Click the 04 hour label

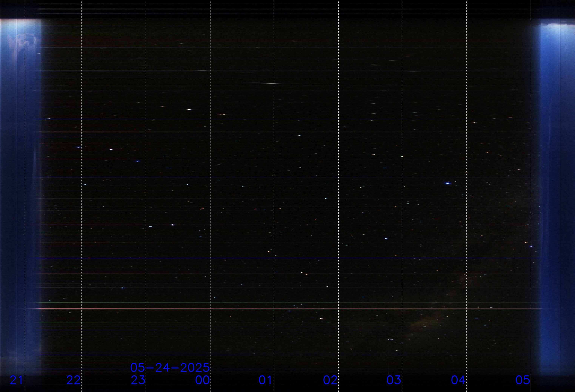458,380
